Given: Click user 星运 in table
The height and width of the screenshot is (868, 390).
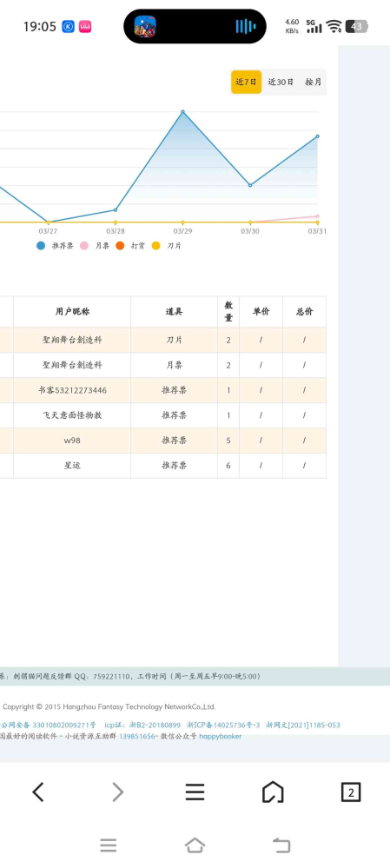Looking at the screenshot, I should [x=72, y=466].
